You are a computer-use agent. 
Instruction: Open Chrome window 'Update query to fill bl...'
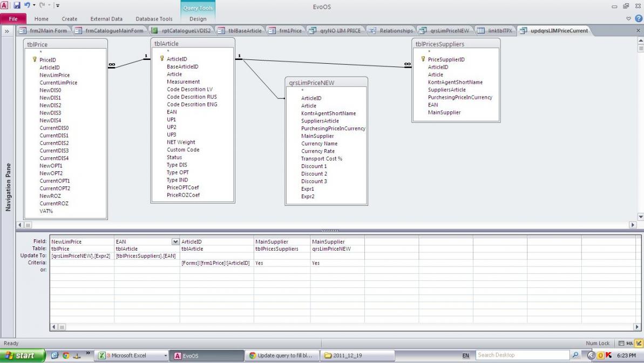coord(282,355)
